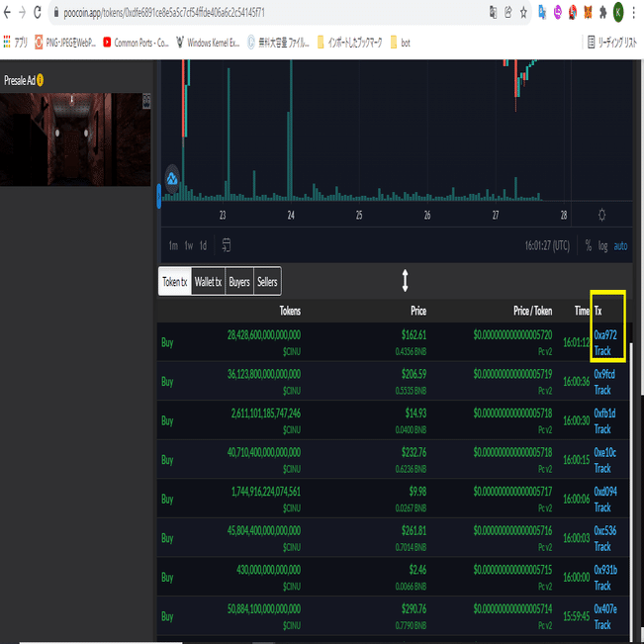Expand the bot bookmarks folder

coord(400,43)
